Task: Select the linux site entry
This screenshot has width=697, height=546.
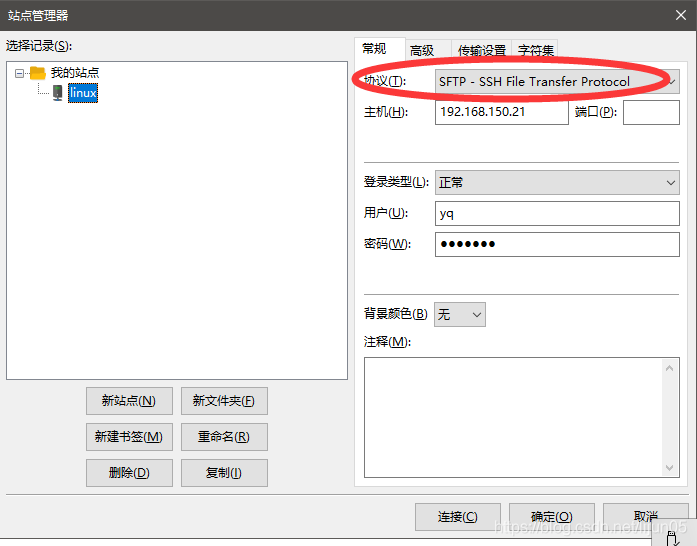Action: [x=83, y=93]
